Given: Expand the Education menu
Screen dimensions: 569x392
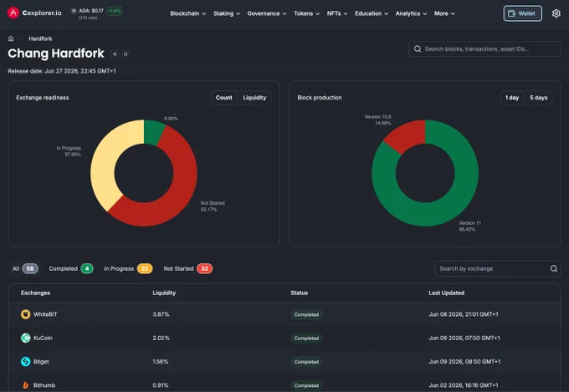Looking at the screenshot, I should coord(372,13).
